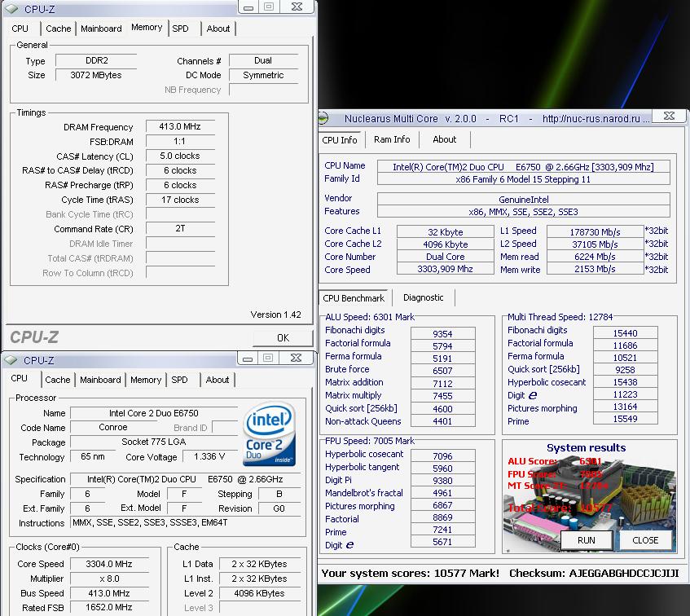Switch to Mainboard tab in top CPU-Z window
690x616 pixels.
pyautogui.click(x=101, y=29)
